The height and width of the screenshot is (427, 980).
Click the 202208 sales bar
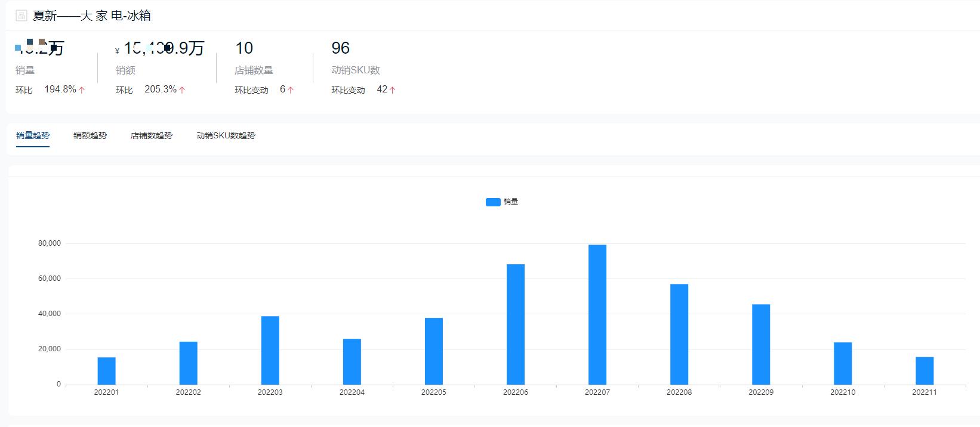pos(679,335)
